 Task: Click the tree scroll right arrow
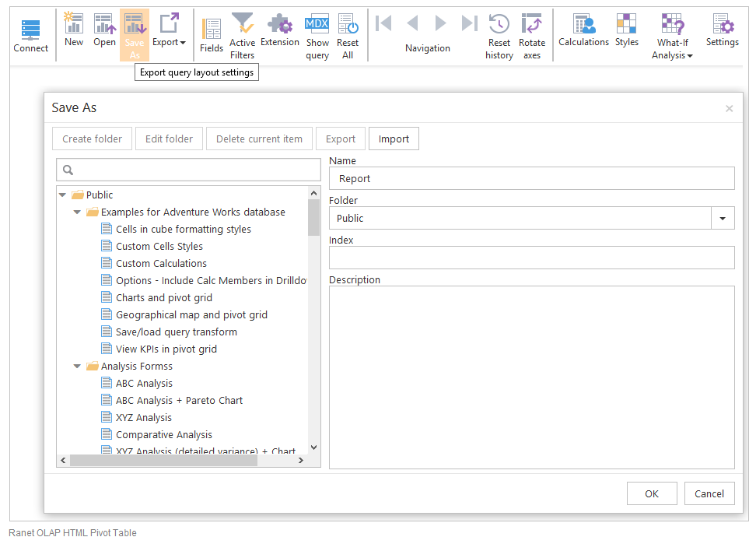(x=301, y=461)
